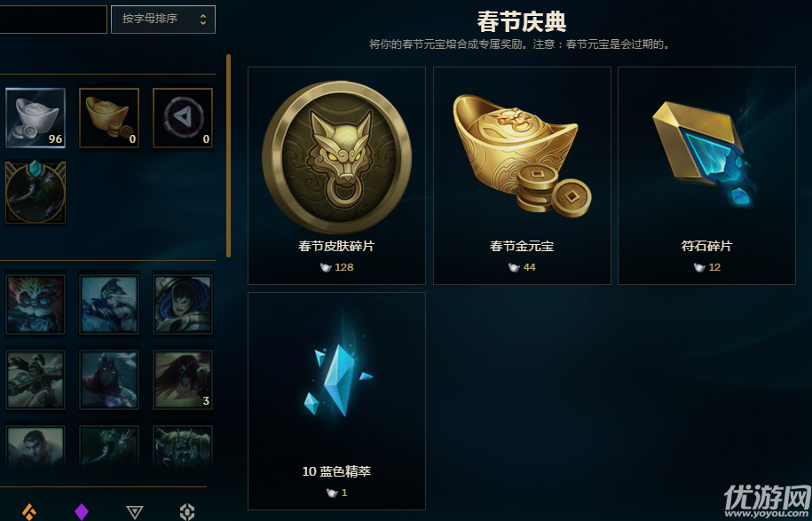Focus the search box beside sort dropdown
The height and width of the screenshot is (521, 812).
[x=53, y=20]
